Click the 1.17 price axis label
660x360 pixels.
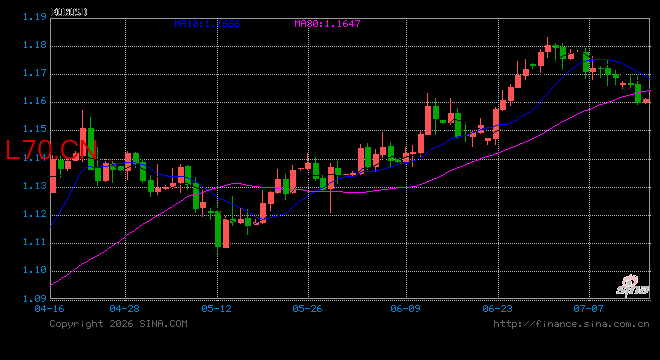click(x=35, y=73)
